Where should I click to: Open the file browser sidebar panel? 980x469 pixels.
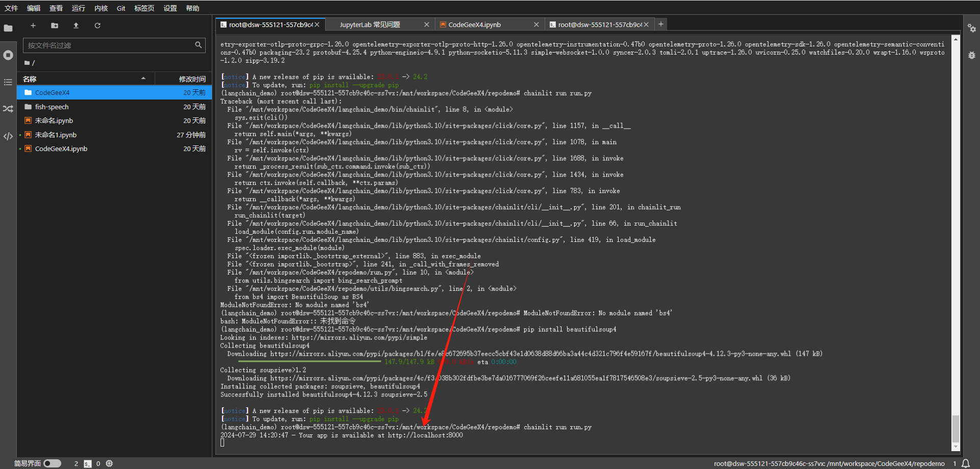8,28
